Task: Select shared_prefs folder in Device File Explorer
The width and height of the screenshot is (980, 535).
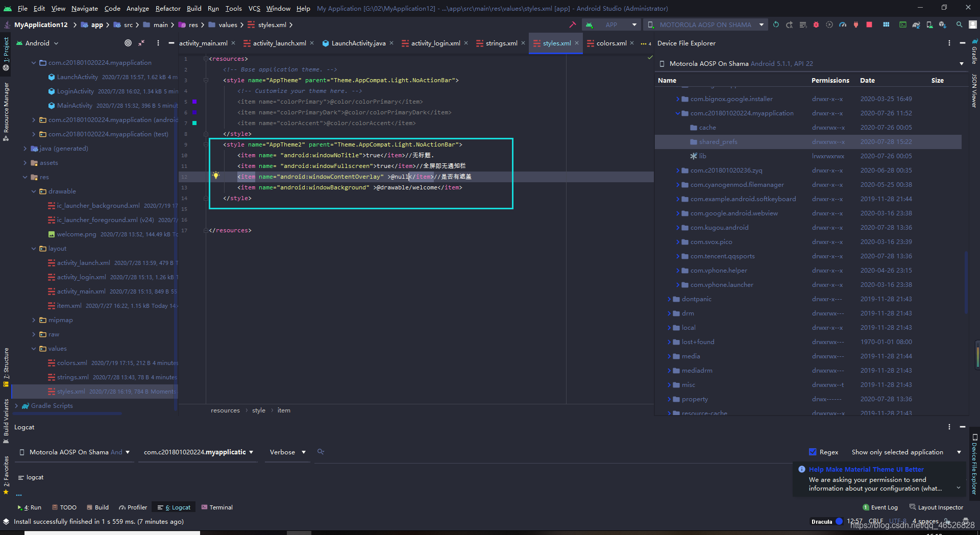Action: pyautogui.click(x=808, y=142)
